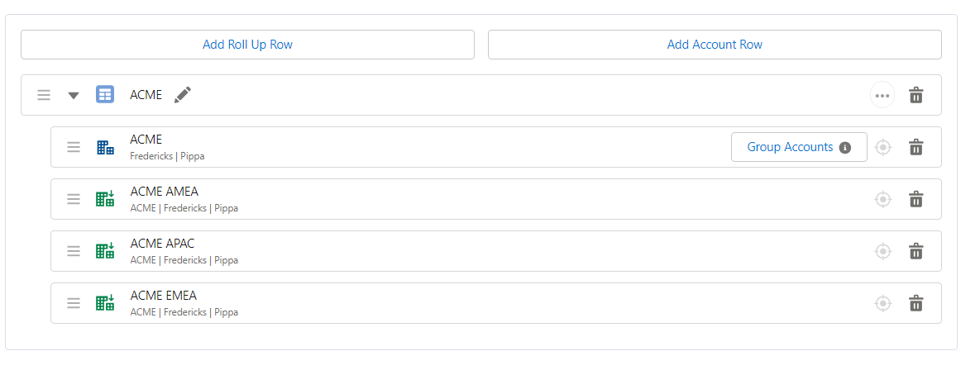Image resolution: width=980 pixels, height=370 pixels.
Task: Click the Group Accounts info icon
Action: tap(845, 148)
